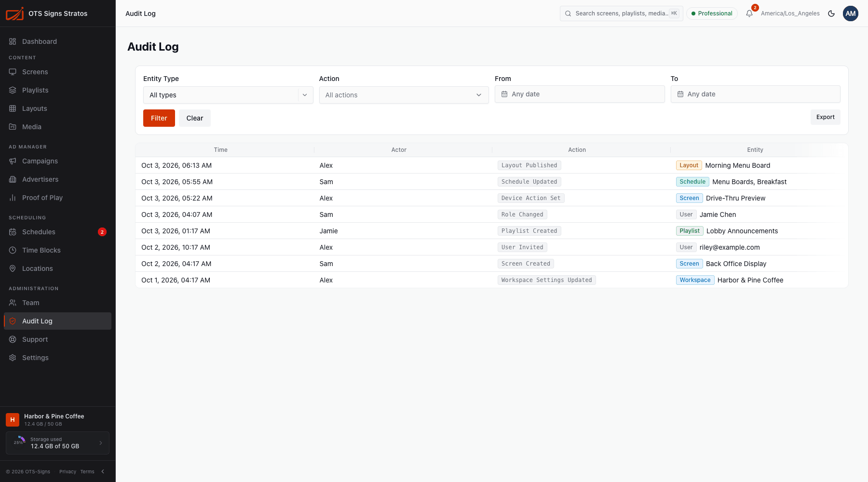The image size is (868, 482).
Task: Click the Media sidebar icon
Action: [13, 127]
